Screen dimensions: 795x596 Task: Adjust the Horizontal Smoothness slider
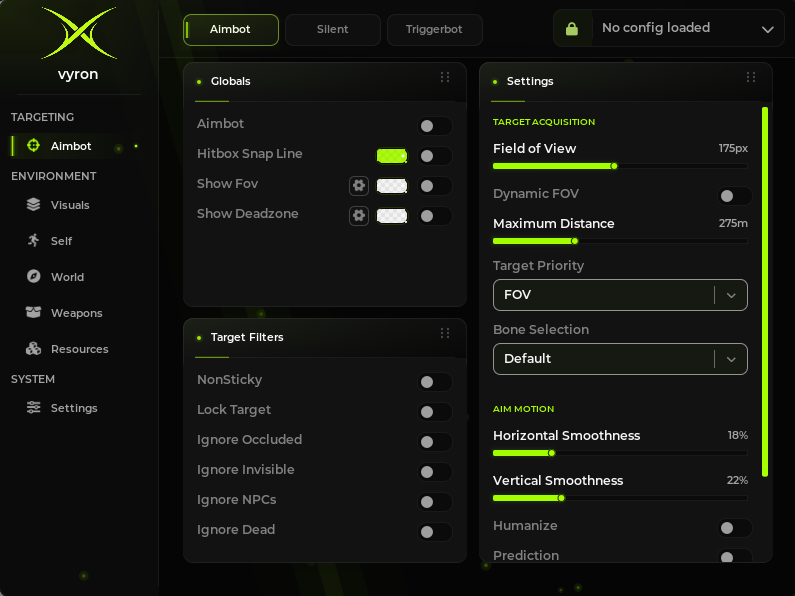pos(620,453)
